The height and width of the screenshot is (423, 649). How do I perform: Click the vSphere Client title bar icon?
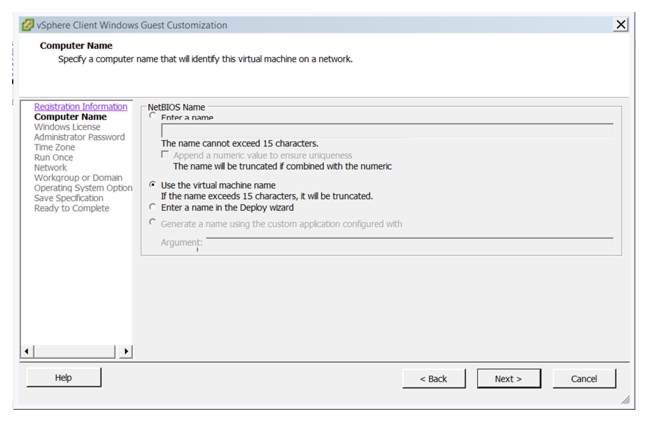[28, 25]
